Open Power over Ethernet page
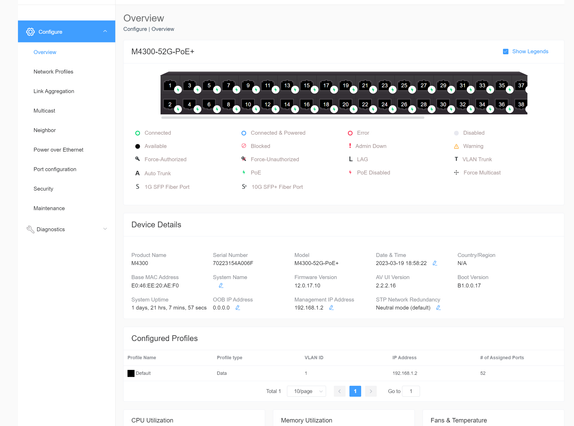The image size is (574, 426). pos(59,150)
